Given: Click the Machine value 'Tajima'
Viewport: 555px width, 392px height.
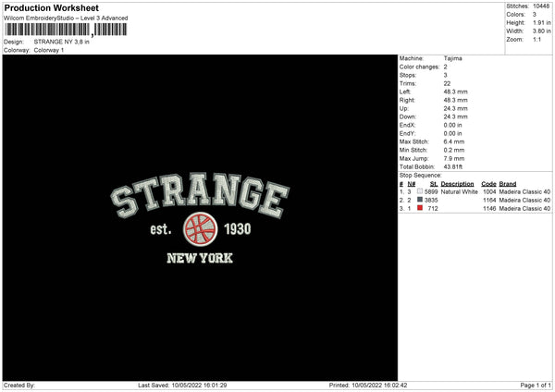Looking at the screenshot, I should [452, 58].
